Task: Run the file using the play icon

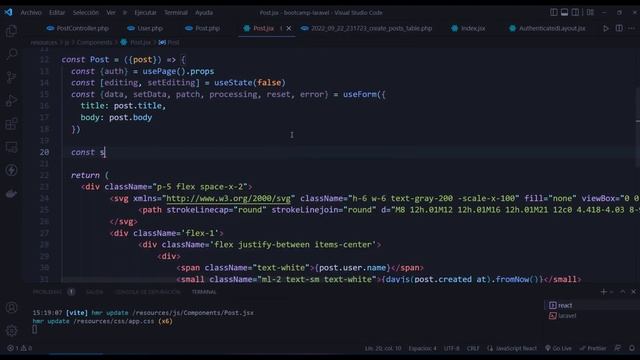Action: (x=606, y=28)
